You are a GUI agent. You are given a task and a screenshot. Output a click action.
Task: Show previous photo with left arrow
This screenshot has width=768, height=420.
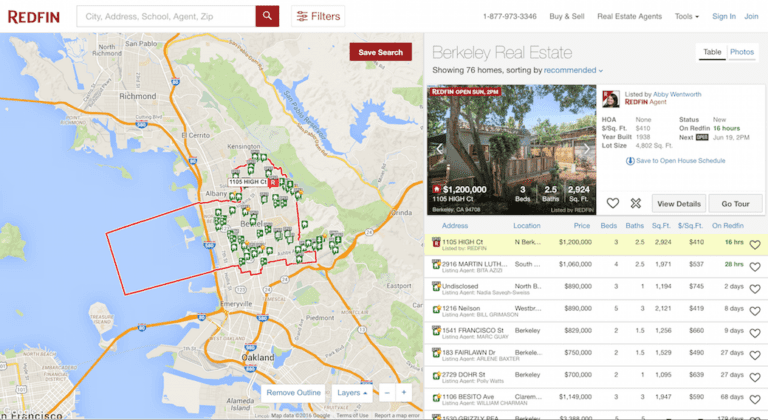tap(437, 149)
